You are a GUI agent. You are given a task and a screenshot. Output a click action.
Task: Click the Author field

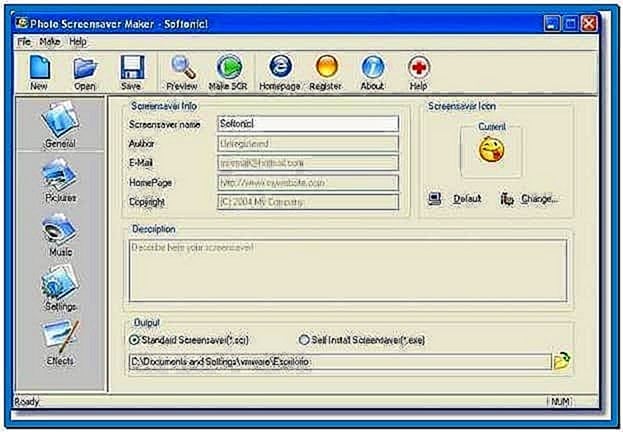point(308,143)
